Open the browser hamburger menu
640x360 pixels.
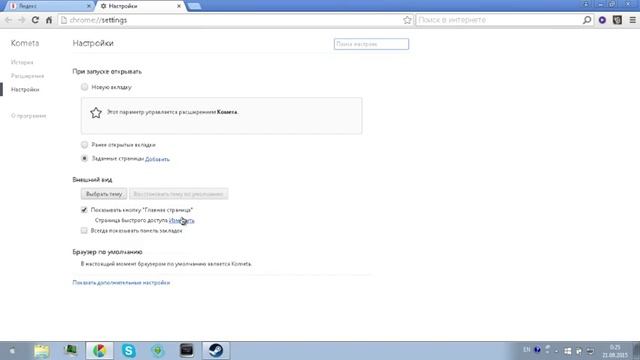click(632, 20)
